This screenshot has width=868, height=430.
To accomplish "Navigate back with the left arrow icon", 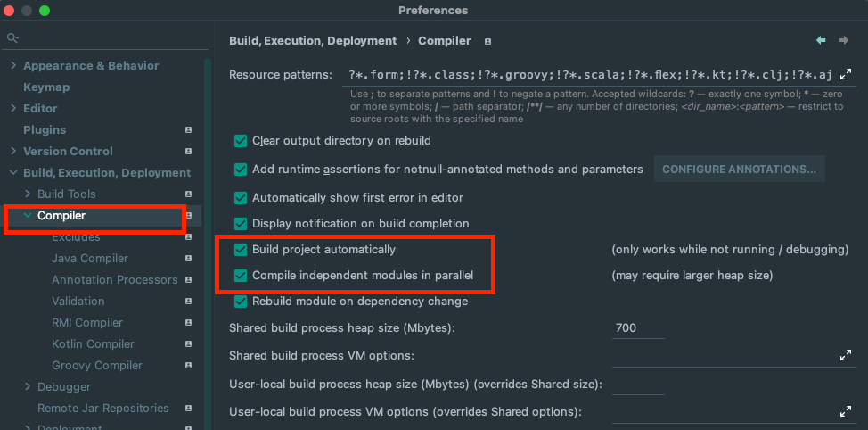I will (821, 40).
